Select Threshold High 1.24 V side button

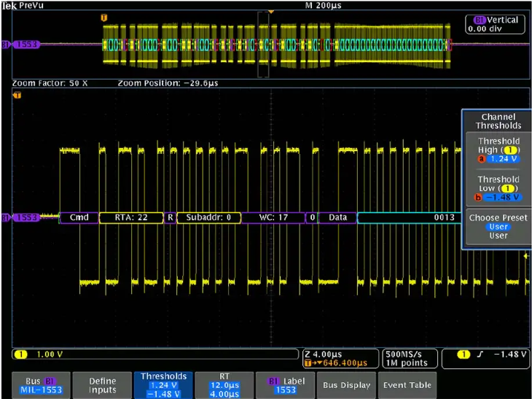[x=498, y=150]
